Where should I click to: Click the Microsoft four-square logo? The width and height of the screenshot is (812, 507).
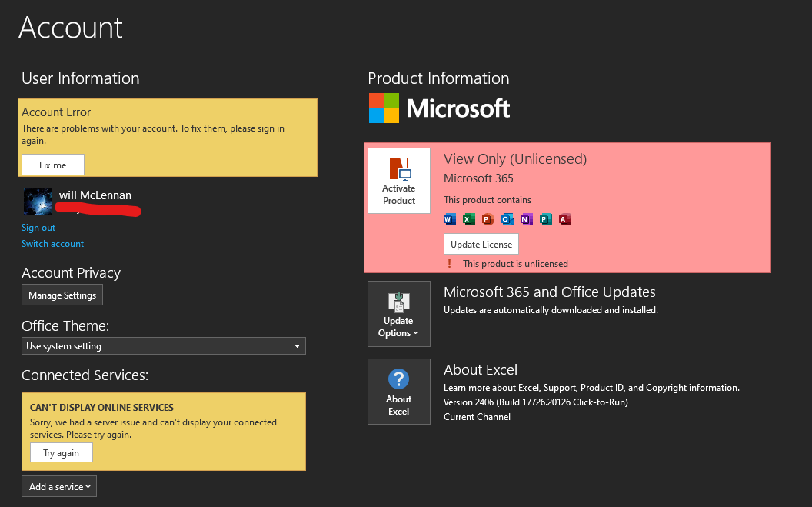[x=384, y=108]
